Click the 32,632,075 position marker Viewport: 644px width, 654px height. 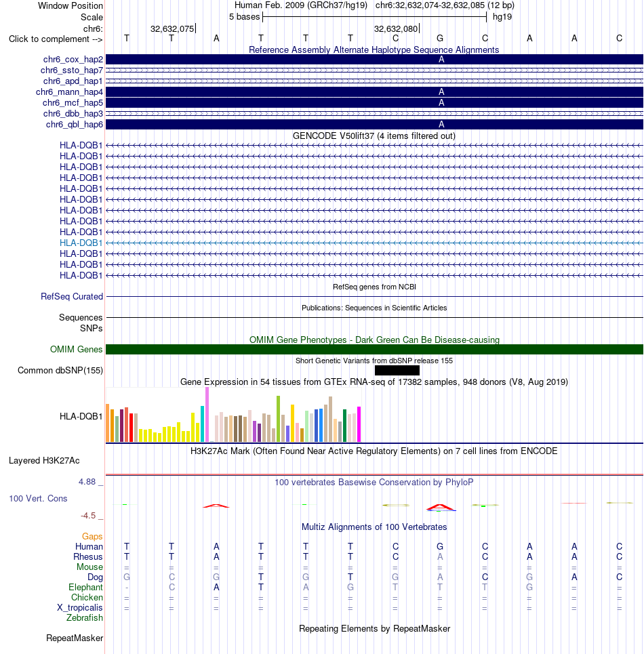[172, 28]
